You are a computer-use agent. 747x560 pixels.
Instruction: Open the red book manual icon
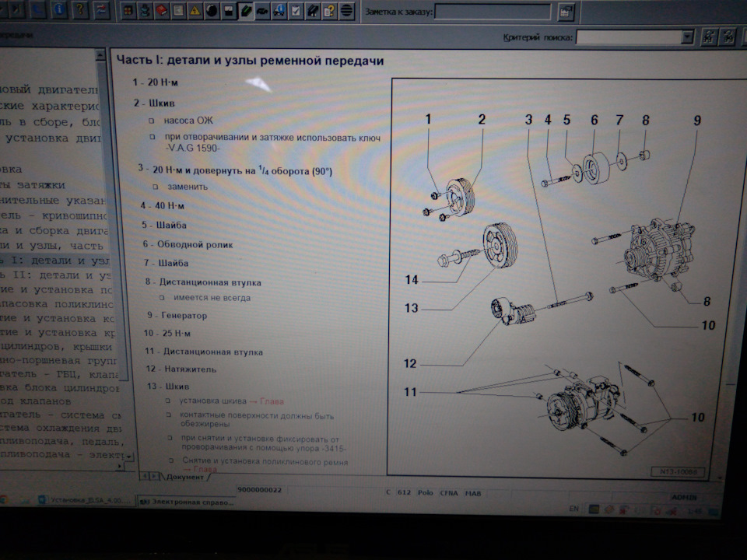pos(162,11)
